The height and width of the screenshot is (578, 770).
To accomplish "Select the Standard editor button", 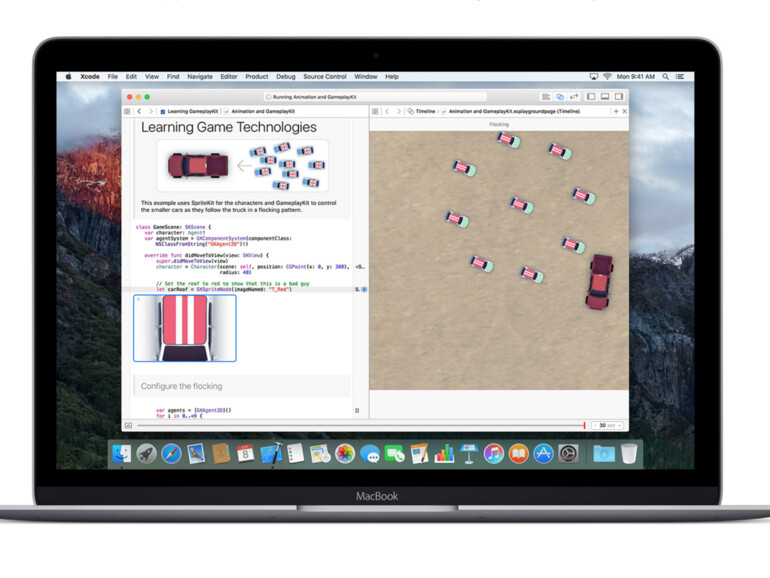I will pyautogui.click(x=546, y=97).
